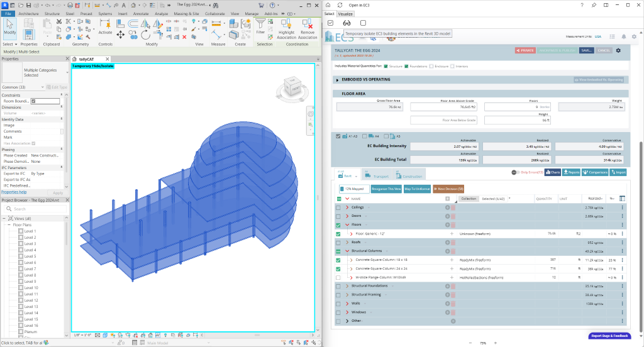Image resolution: width=644 pixels, height=347 pixels.
Task: Click the zoom plus next to 75%
Action: pyautogui.click(x=497, y=343)
